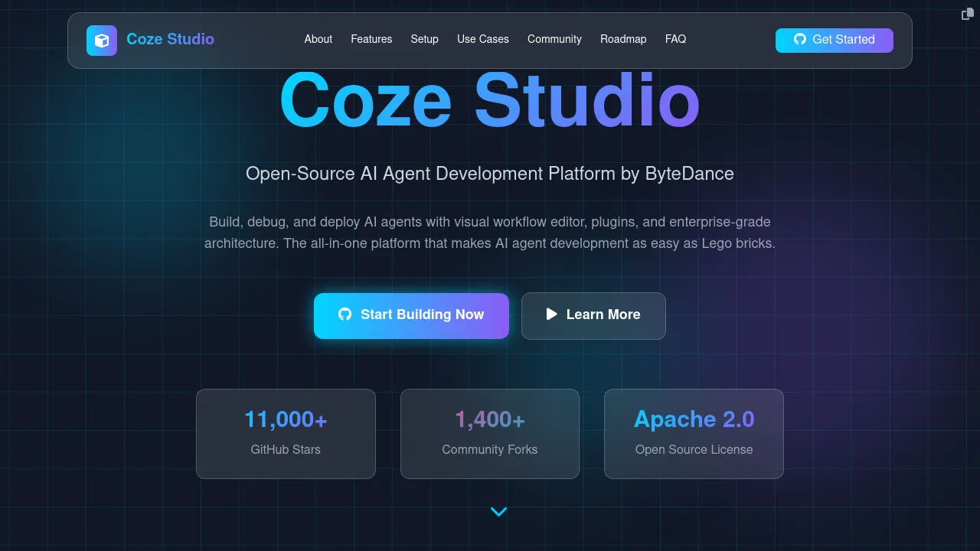980x551 pixels.
Task: Click the Coze Studio cube logo icon
Action: pos(102,41)
